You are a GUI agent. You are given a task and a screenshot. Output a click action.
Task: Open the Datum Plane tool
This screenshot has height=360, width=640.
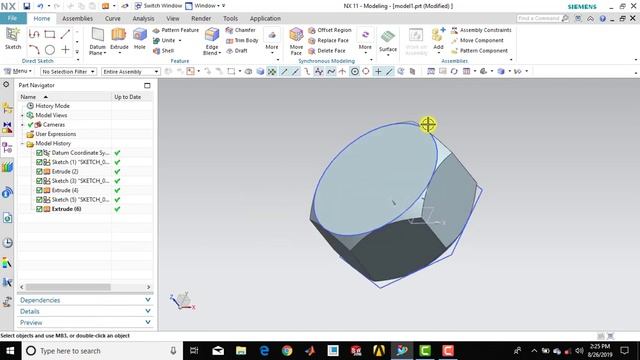click(98, 41)
